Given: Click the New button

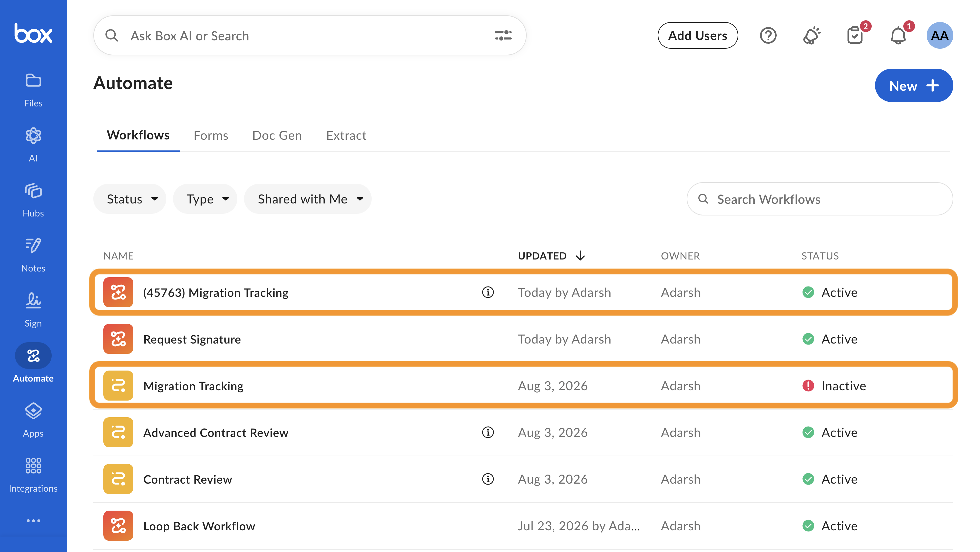Looking at the screenshot, I should [x=914, y=85].
